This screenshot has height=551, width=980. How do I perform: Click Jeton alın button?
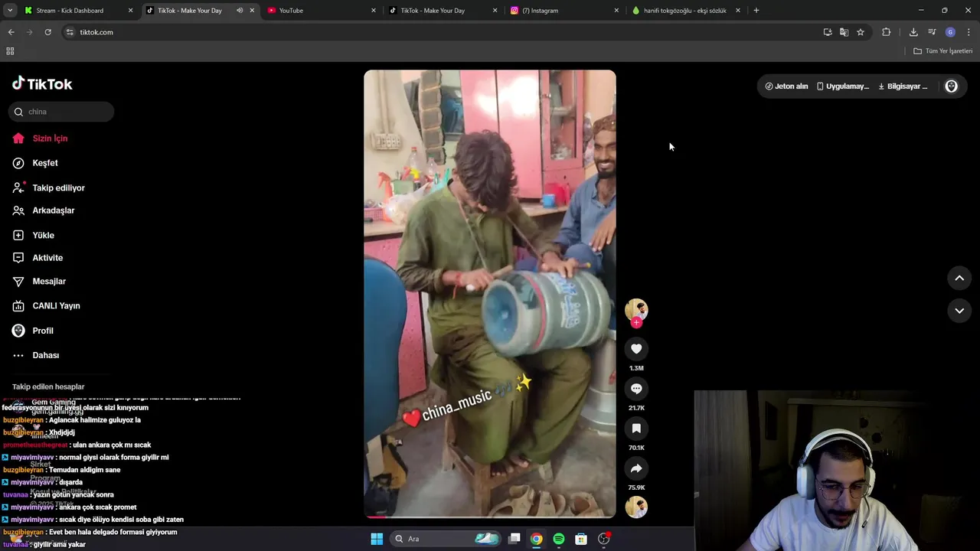tap(786, 86)
